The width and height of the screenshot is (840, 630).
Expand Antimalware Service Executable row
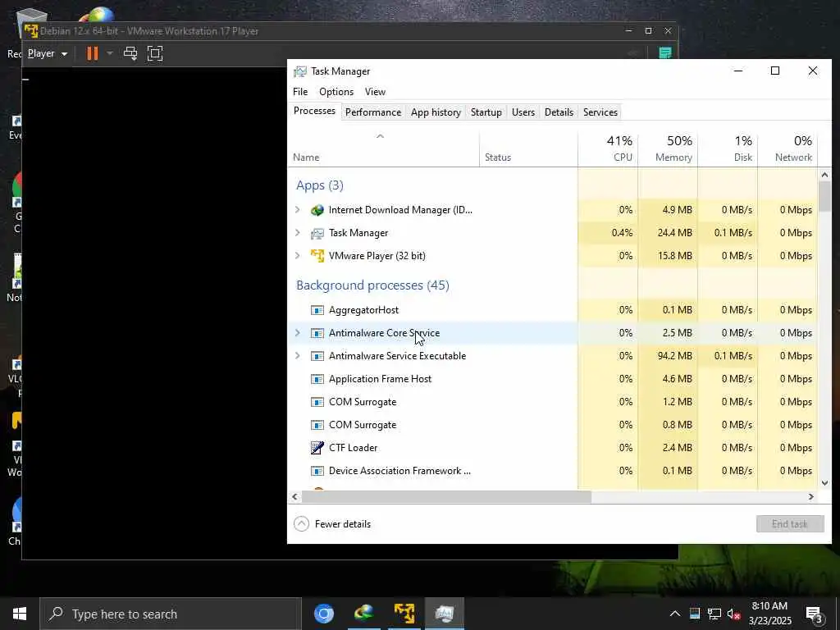click(x=297, y=356)
